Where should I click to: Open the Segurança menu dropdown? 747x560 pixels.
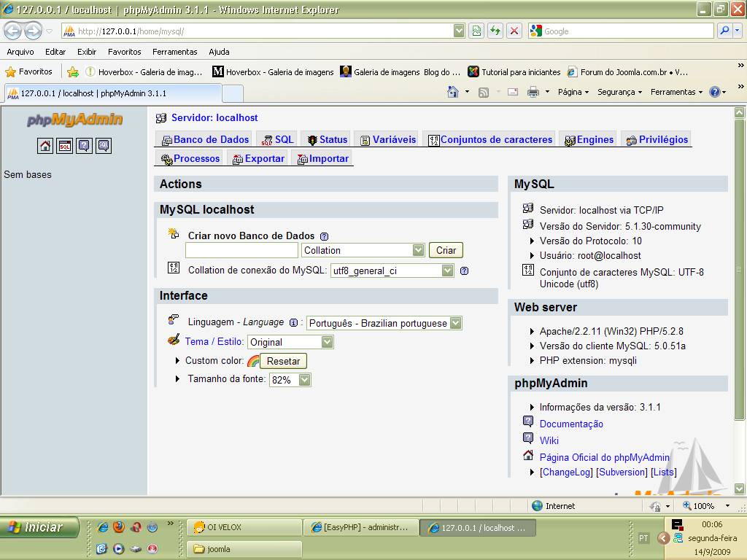(620, 92)
